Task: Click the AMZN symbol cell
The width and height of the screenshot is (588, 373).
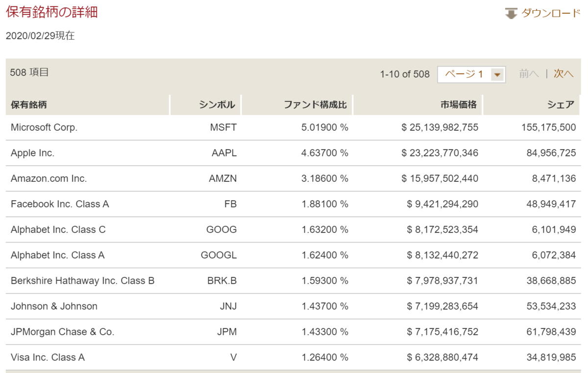Action: point(223,178)
